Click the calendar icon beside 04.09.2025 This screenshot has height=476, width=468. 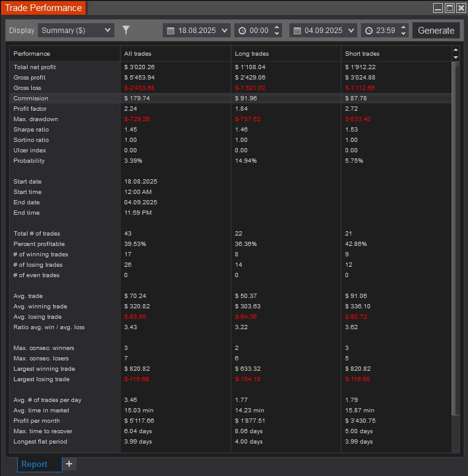pos(297,31)
